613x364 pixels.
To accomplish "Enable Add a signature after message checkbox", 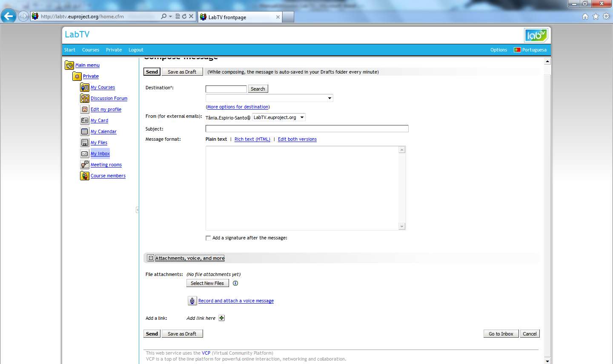I will point(208,238).
